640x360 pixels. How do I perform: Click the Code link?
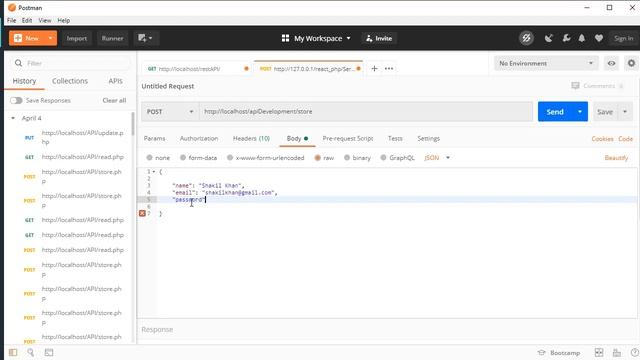[x=625, y=139]
